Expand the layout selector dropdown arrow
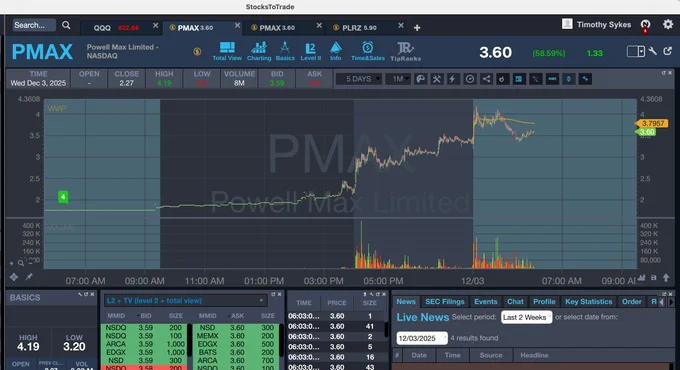Screen dimensions: 680x370 point(641,52)
